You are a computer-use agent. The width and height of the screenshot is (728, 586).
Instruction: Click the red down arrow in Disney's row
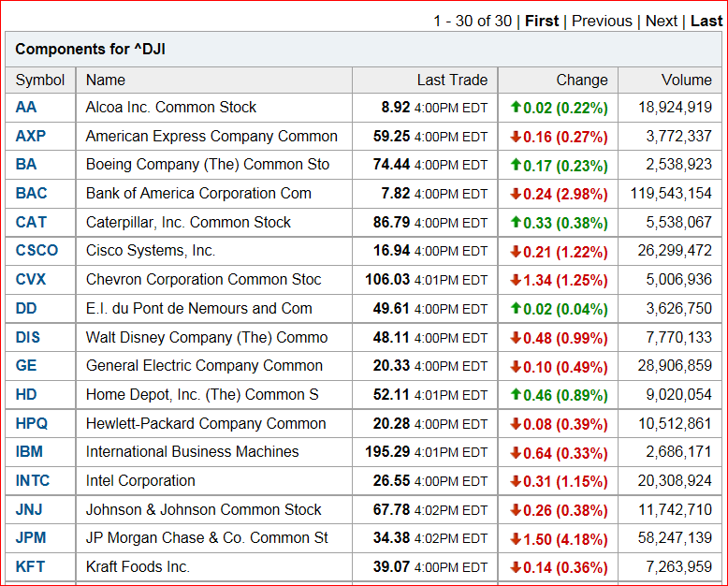[516, 338]
